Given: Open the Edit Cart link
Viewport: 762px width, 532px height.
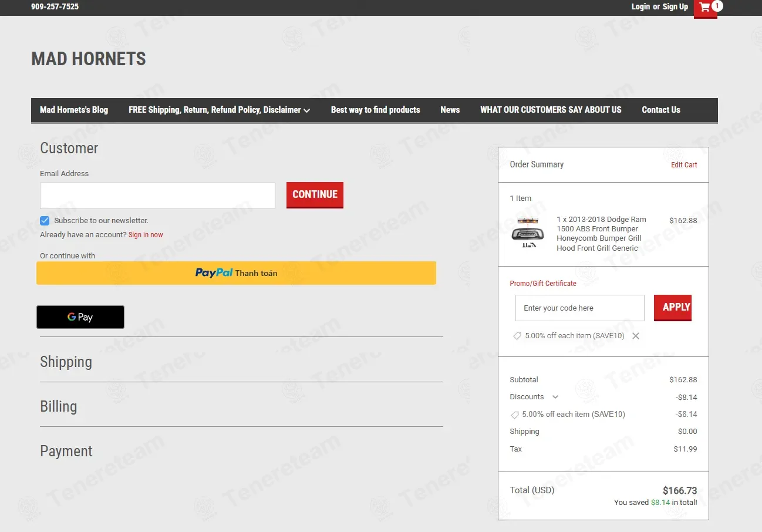Looking at the screenshot, I should (x=684, y=165).
